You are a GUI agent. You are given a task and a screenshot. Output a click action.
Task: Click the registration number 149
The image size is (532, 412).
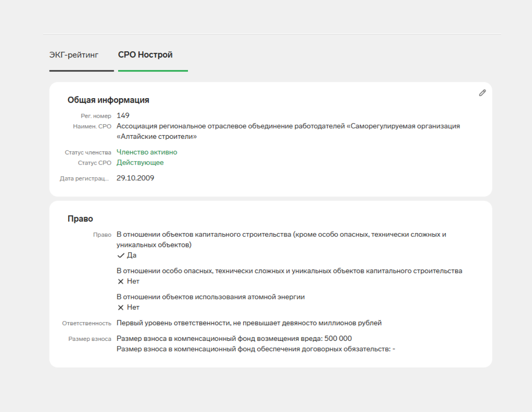tap(123, 115)
